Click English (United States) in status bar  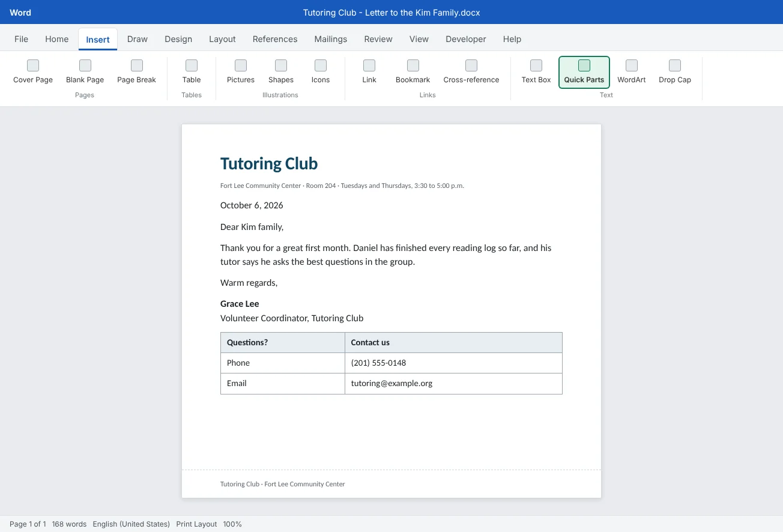click(132, 524)
